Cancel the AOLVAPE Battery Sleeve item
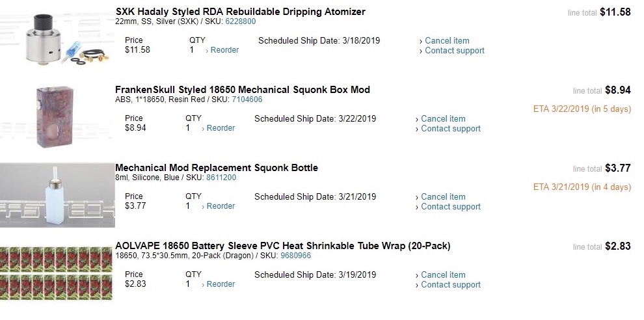 tap(443, 275)
